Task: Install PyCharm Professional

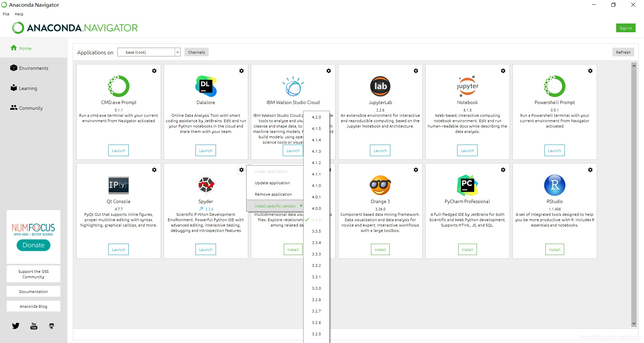Action: click(x=468, y=250)
